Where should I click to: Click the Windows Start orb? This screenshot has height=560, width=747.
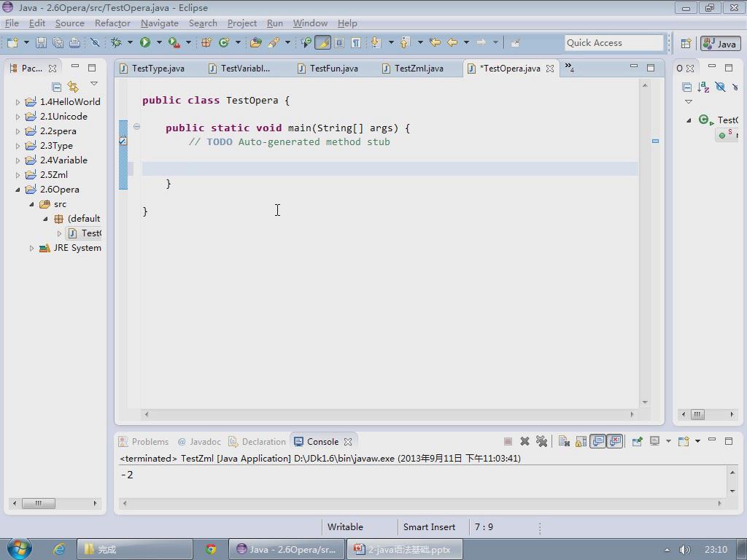[x=19, y=548]
